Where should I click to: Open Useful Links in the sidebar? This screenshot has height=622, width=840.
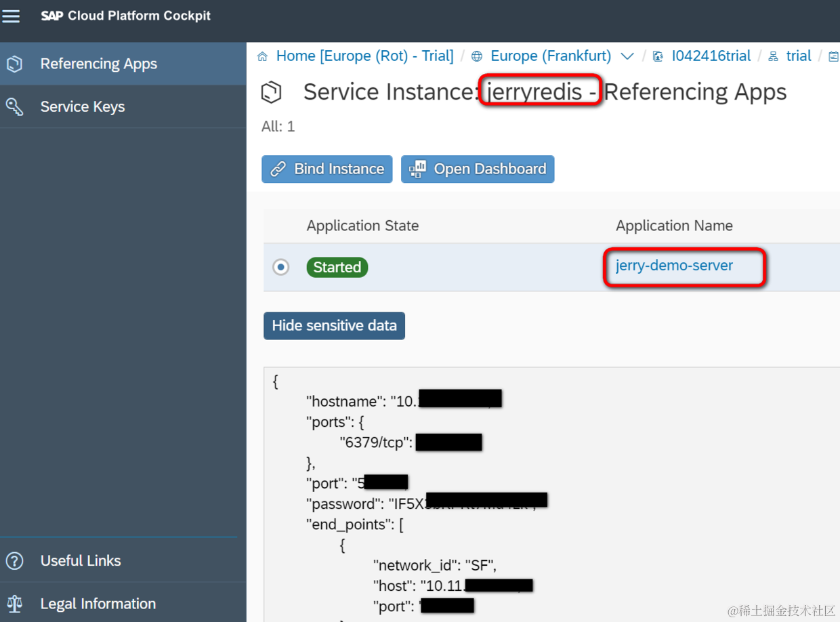pyautogui.click(x=123, y=561)
